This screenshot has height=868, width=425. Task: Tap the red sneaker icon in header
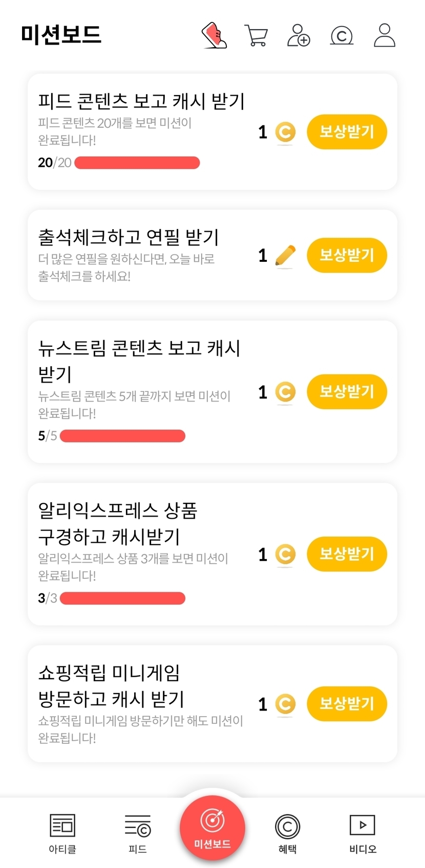click(x=214, y=35)
